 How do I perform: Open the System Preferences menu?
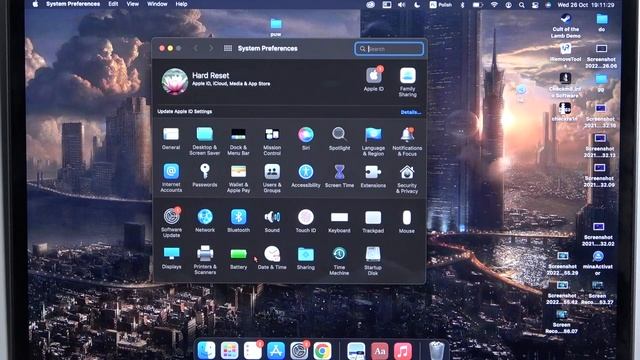point(73,4)
